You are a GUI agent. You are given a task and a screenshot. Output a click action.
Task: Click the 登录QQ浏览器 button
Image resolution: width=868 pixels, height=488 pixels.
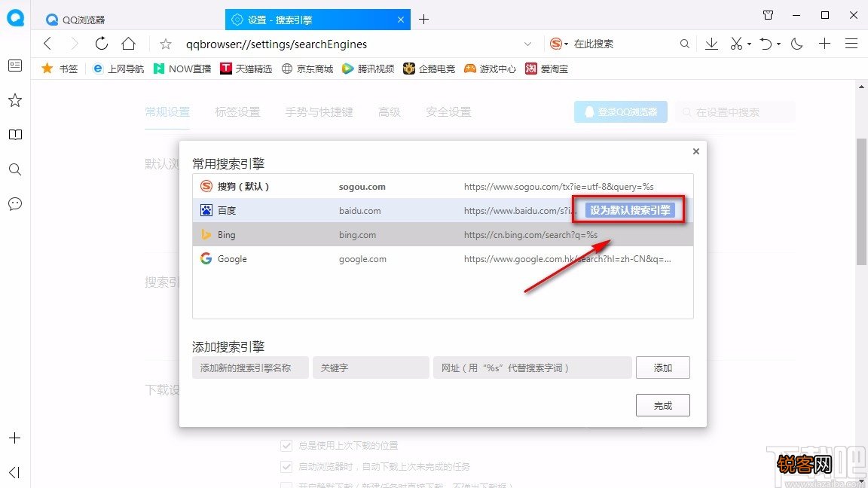621,111
